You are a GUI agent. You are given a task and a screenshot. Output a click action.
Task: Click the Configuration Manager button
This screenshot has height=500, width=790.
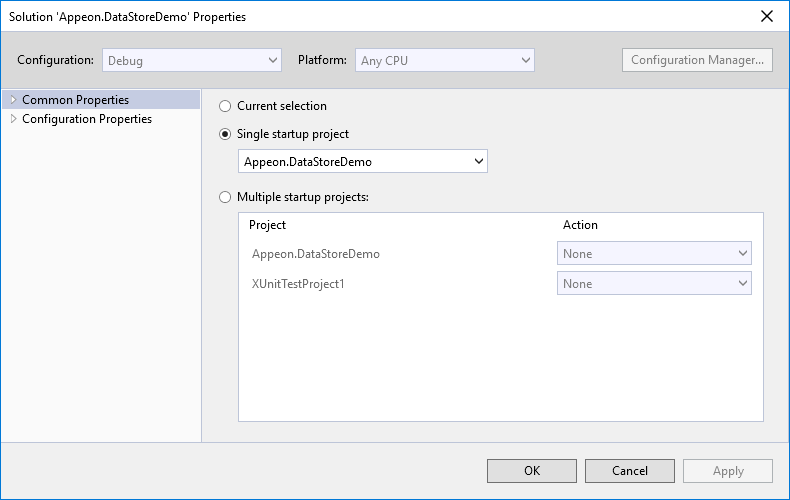(x=697, y=60)
